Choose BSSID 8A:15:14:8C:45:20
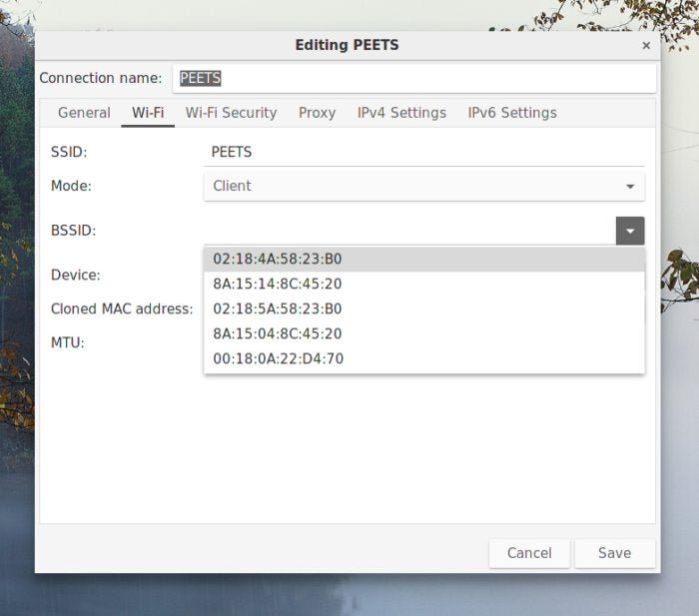699x616 pixels. pyautogui.click(x=424, y=284)
